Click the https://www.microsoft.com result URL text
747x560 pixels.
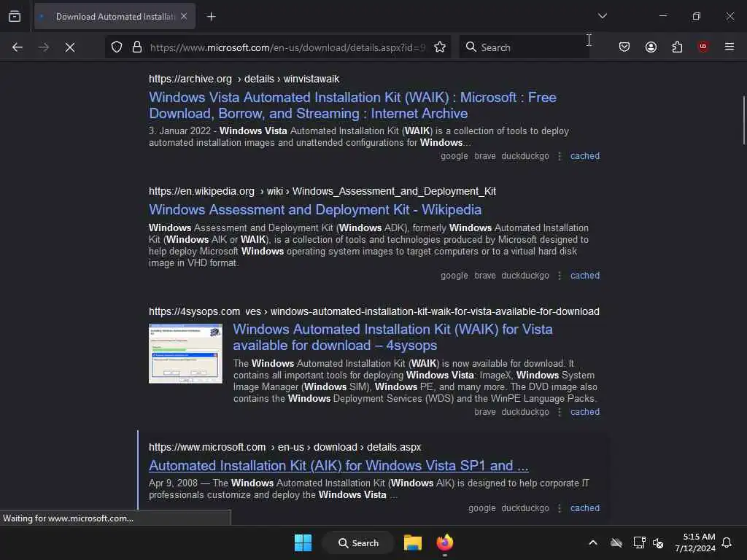click(207, 447)
